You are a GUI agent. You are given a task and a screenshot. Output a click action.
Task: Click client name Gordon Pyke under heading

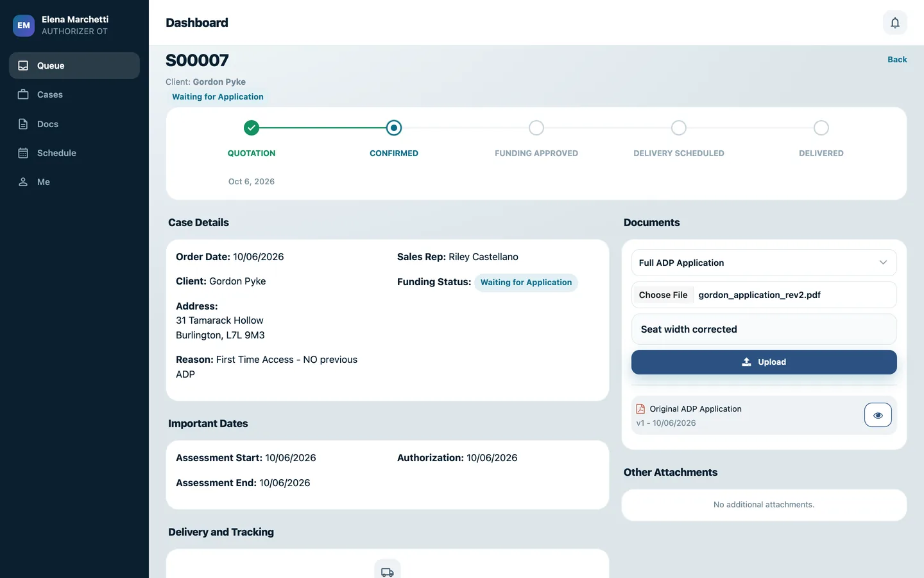tap(219, 82)
